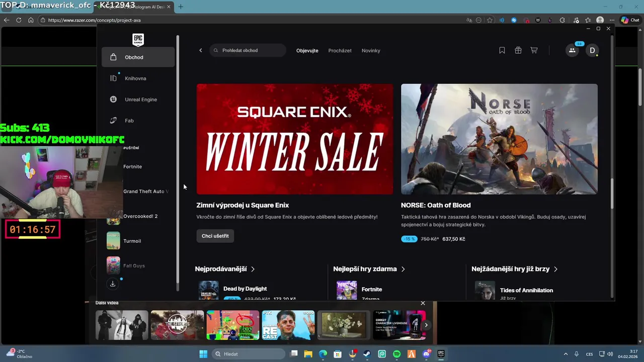
Task: Click the store page scrollbar
Action: pos(612,194)
